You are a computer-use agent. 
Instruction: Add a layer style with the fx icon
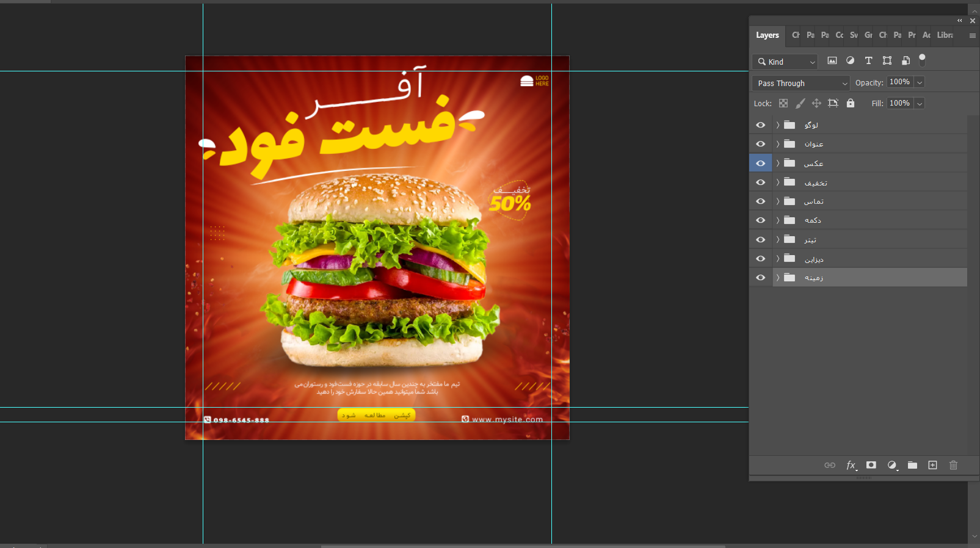(x=851, y=465)
